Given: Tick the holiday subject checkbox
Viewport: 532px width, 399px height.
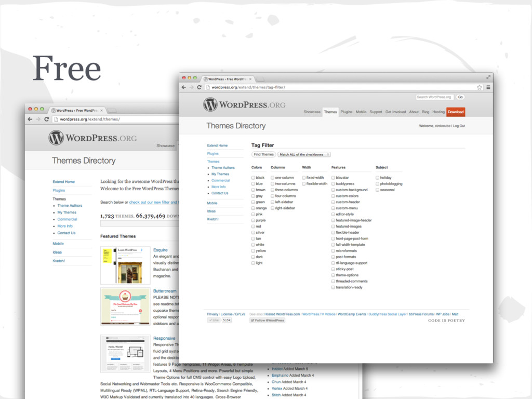Looking at the screenshot, I should 377,178.
